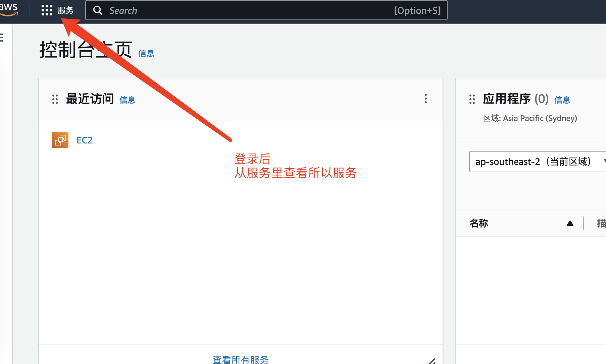Grab the 最近访问 widget drag handle

click(x=55, y=99)
